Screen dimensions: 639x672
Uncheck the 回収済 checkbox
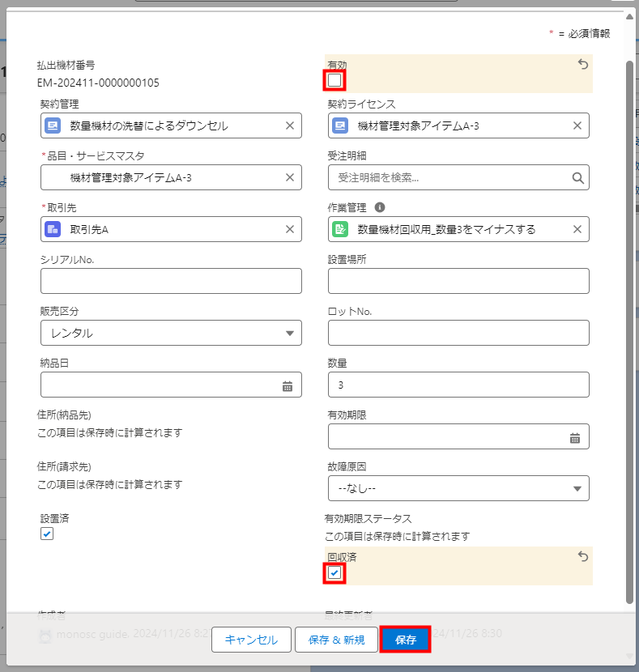(334, 573)
